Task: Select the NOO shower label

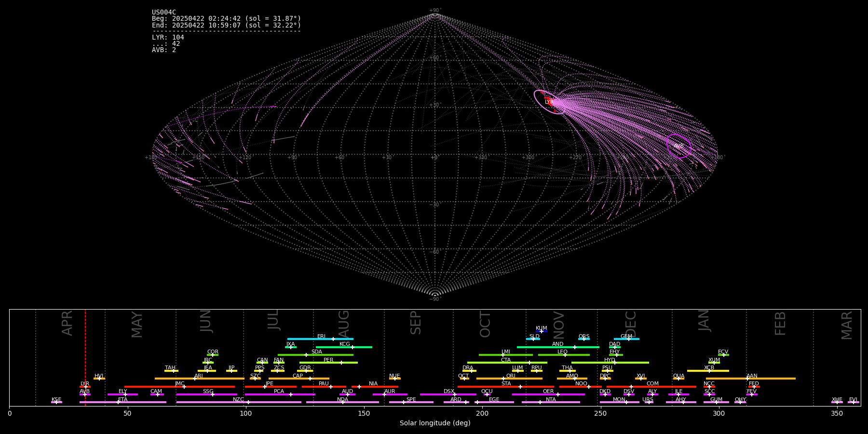Action: click(581, 384)
